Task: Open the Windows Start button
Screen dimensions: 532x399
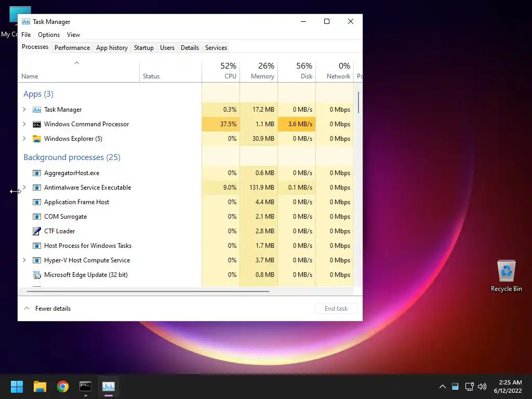Action: [x=17, y=387]
